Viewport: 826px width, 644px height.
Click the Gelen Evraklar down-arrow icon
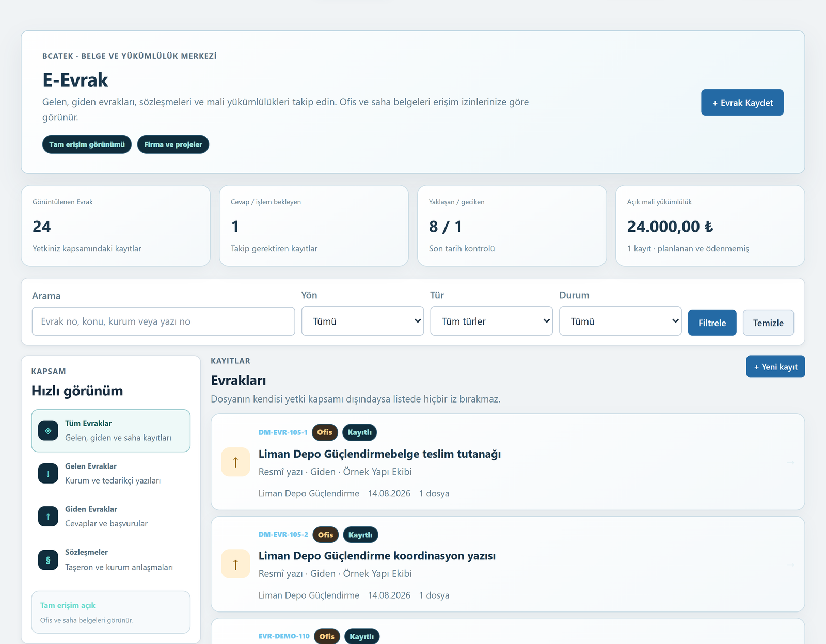pyautogui.click(x=48, y=473)
